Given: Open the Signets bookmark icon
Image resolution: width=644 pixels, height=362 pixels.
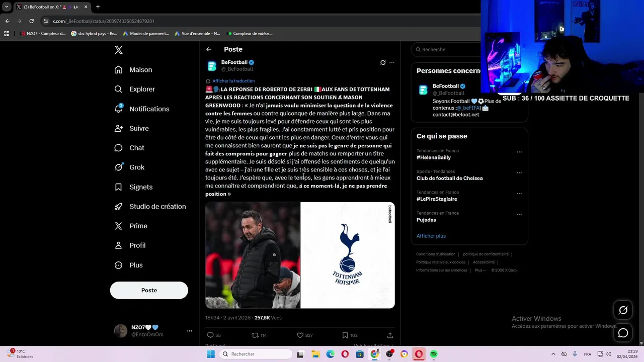Looking at the screenshot, I should pos(118,187).
